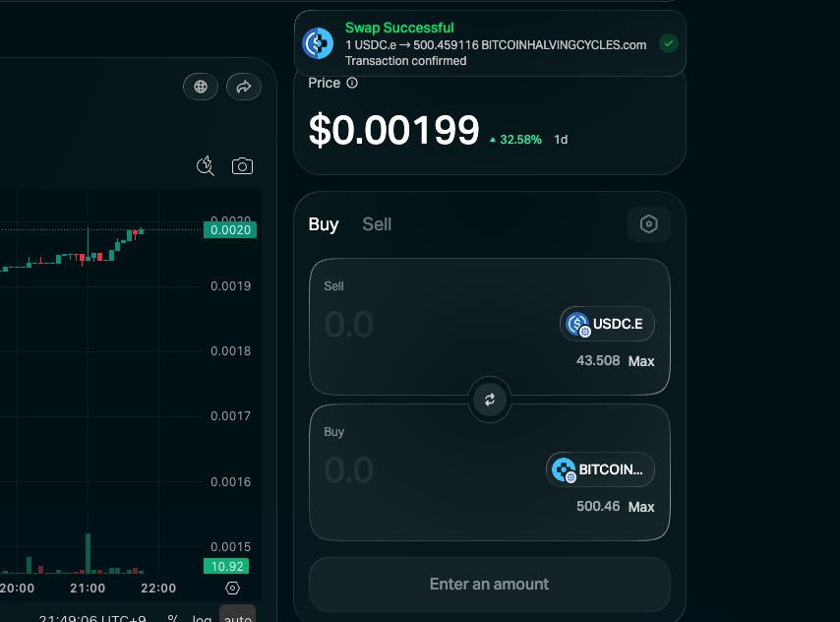The width and height of the screenshot is (840, 622).
Task: Take a chart snapshot with camera icon
Action: point(242,166)
